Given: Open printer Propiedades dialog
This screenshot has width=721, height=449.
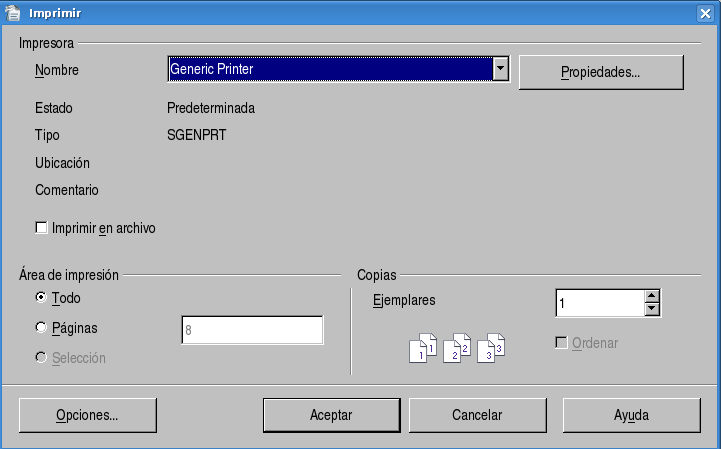Looking at the screenshot, I should pyautogui.click(x=600, y=72).
